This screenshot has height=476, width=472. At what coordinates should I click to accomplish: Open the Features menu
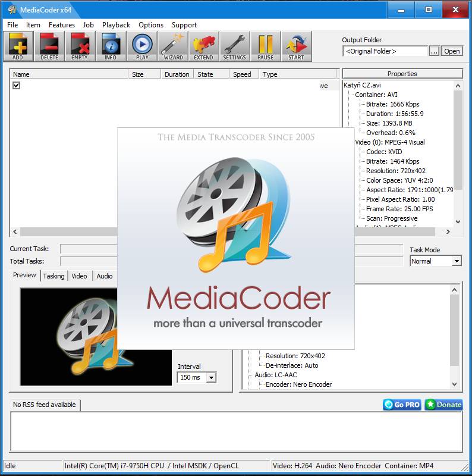coord(62,25)
